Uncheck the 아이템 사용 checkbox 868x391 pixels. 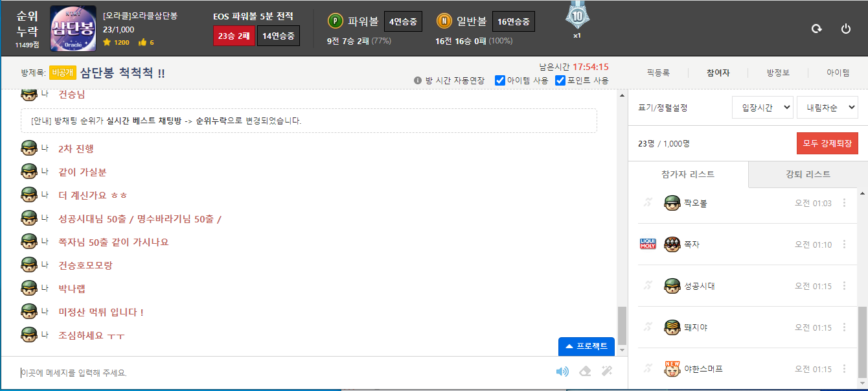pos(500,81)
